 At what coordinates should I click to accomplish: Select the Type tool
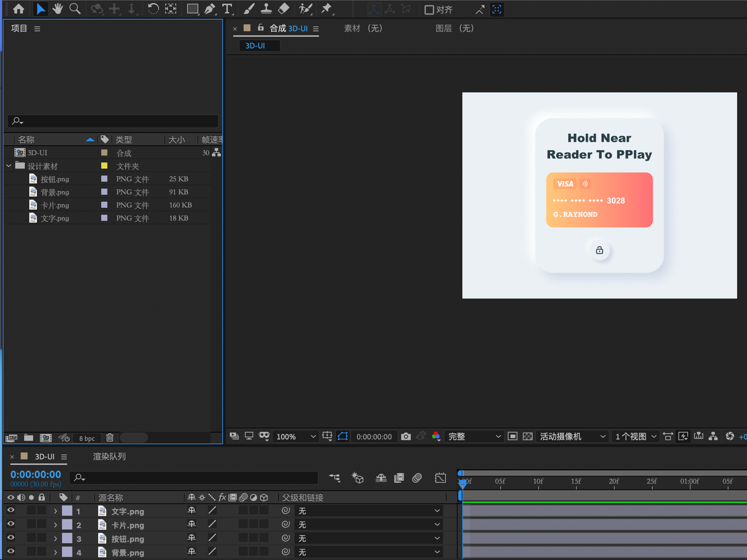click(227, 9)
